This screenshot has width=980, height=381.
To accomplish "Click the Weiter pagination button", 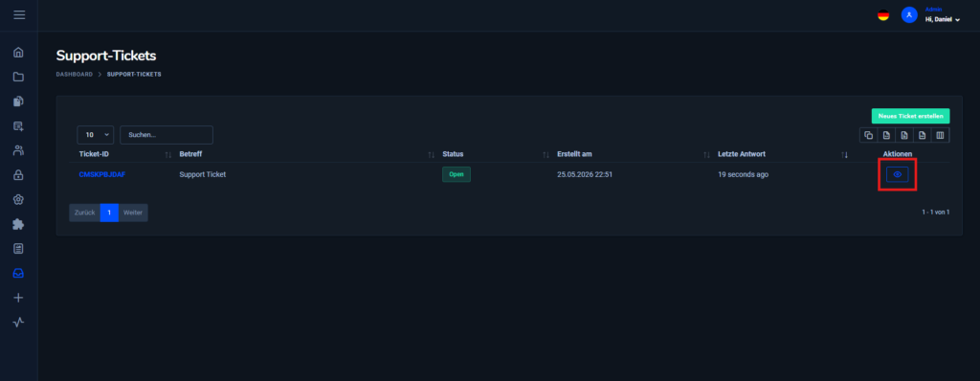I will click(x=132, y=213).
